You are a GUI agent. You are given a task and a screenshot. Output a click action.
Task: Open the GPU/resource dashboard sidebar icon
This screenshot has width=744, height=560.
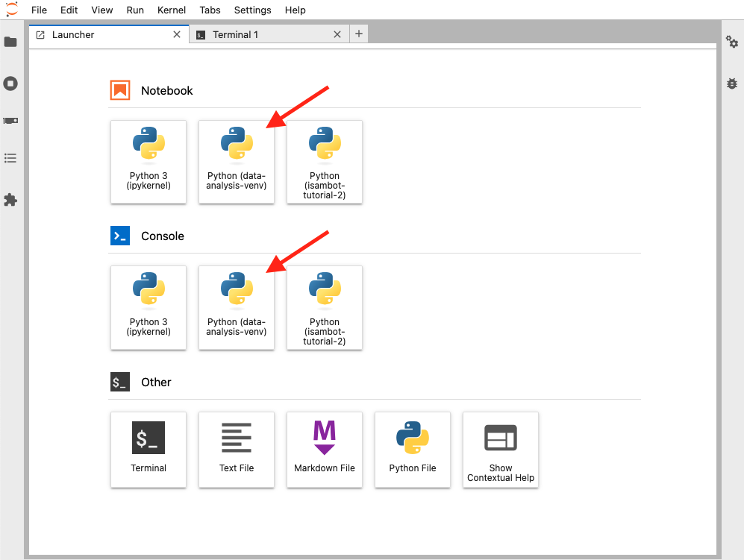pos(10,121)
